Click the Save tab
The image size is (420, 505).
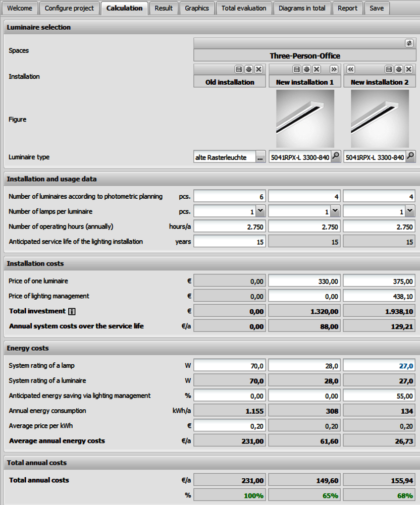pos(377,8)
